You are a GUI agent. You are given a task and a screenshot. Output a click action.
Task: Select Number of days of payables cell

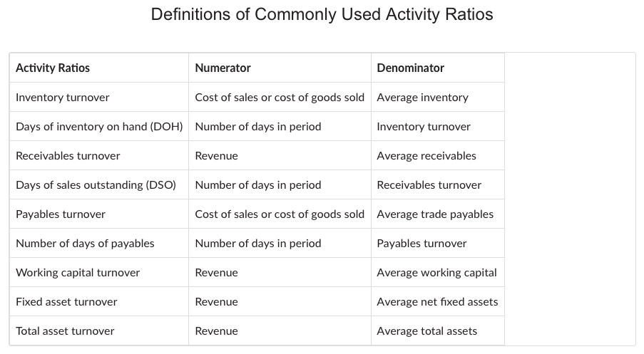pyautogui.click(x=85, y=244)
